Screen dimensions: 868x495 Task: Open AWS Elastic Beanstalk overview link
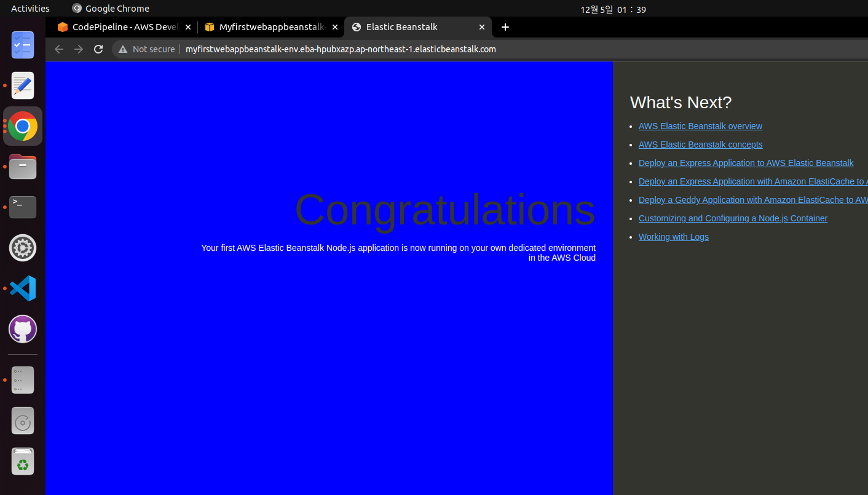pyautogui.click(x=700, y=126)
